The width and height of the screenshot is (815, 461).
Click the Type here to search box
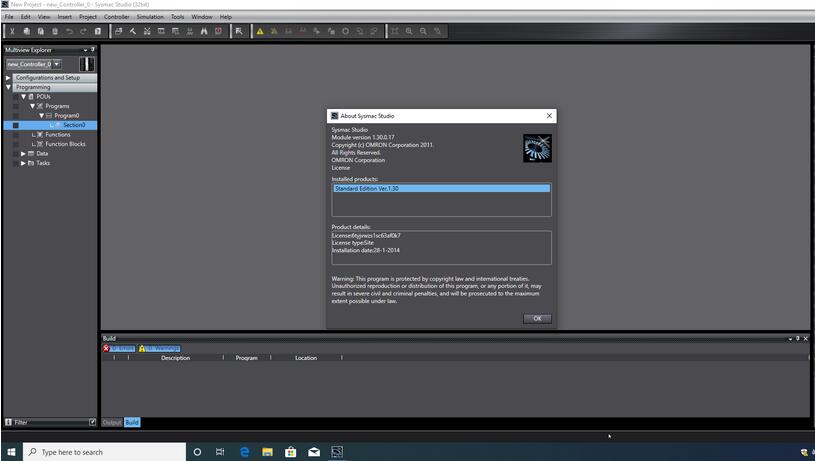tap(104, 452)
